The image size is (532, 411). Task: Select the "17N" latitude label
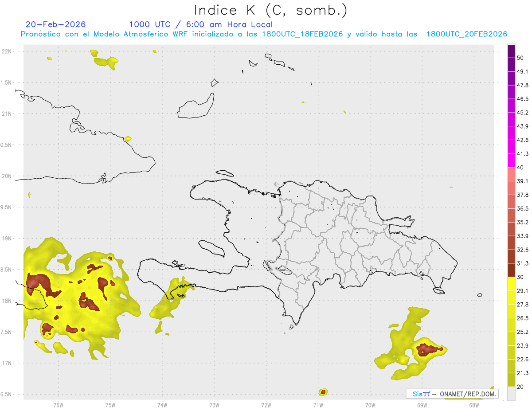click(x=7, y=363)
